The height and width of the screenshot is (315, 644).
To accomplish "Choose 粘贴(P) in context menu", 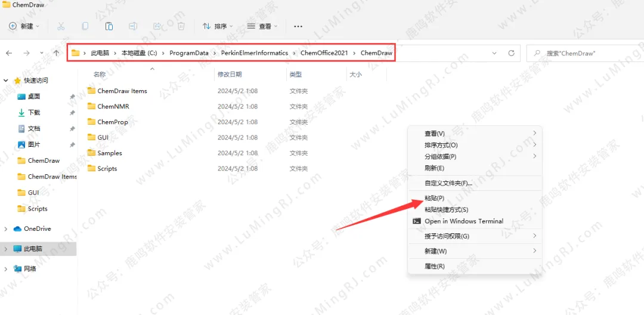I will click(x=475, y=198).
